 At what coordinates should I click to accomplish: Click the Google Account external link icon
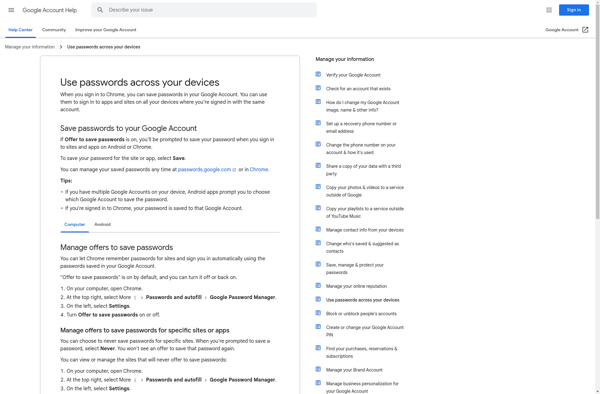tap(585, 30)
